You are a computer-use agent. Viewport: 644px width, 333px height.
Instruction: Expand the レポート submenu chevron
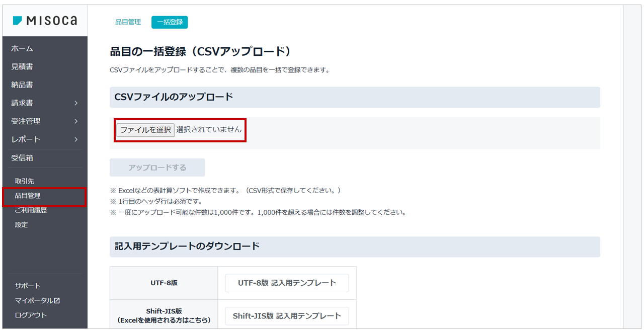[x=76, y=139]
